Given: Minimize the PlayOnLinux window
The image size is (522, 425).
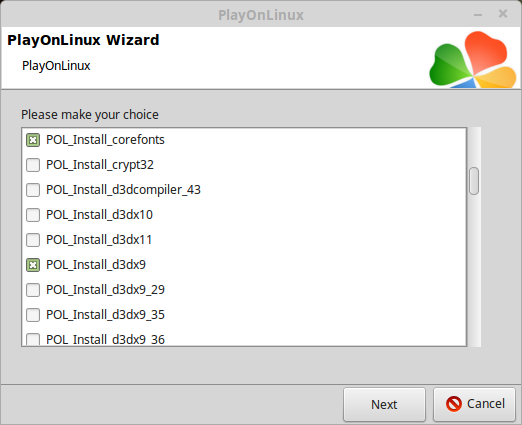Looking at the screenshot, I should [x=478, y=15].
